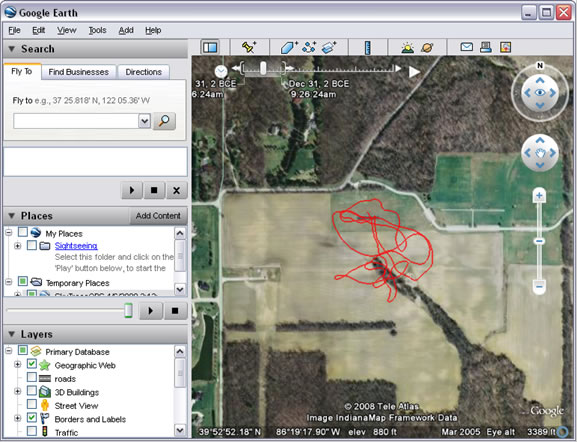Open the time slider clock options

coord(221,71)
